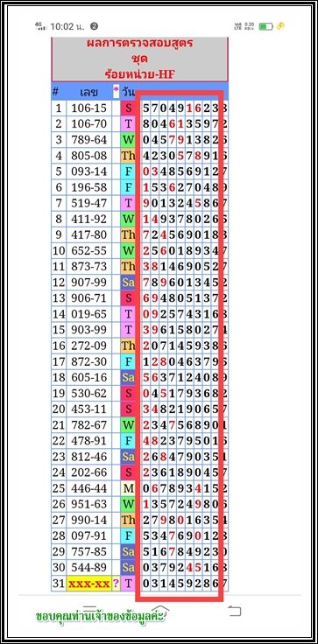
Task: Select number cell 530-62
Action: click(88, 393)
